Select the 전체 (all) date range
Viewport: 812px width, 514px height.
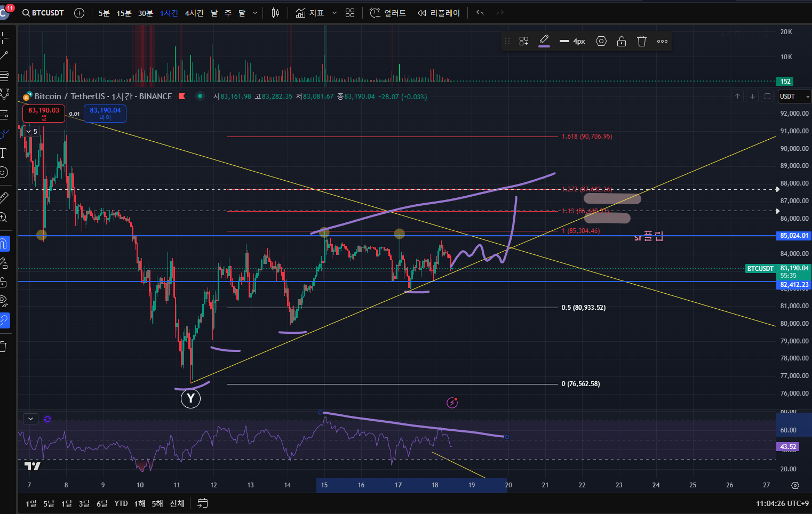pos(177,503)
